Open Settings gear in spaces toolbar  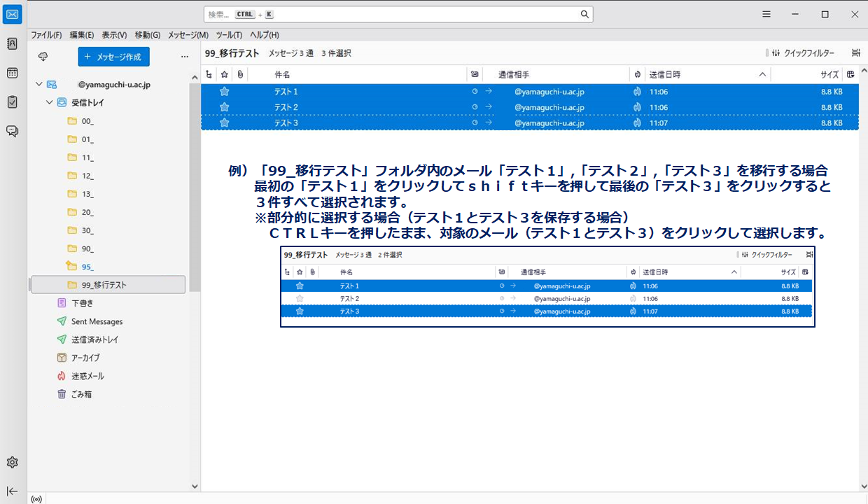tap(12, 463)
